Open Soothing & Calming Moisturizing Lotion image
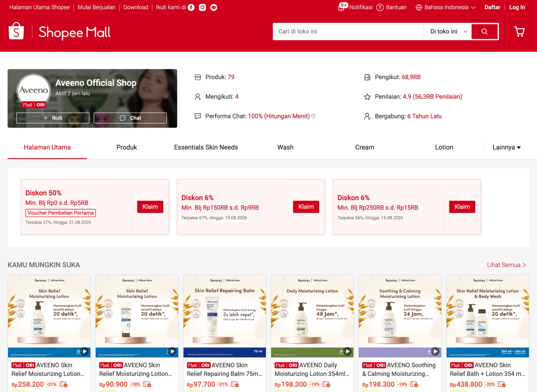537x392 pixels. [x=400, y=316]
